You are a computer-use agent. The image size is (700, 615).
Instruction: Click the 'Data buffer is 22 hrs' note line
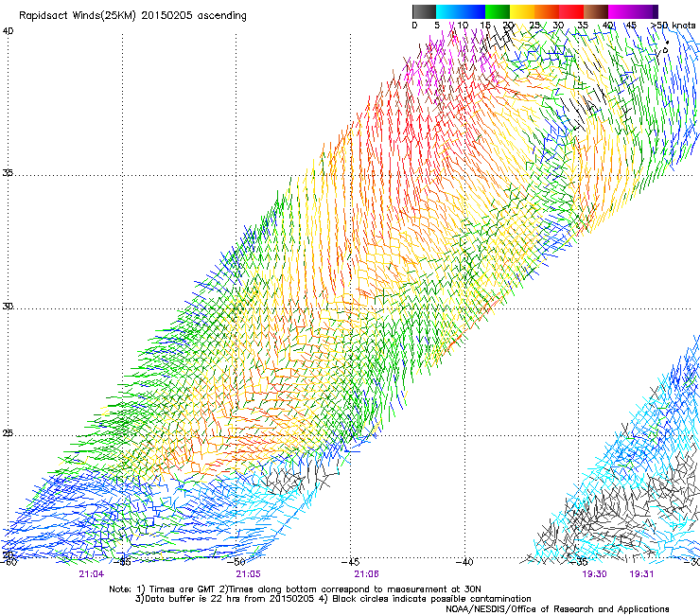click(333, 599)
